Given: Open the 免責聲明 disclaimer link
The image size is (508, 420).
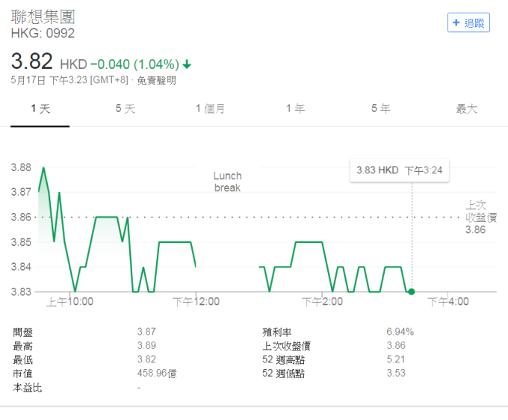Looking at the screenshot, I should (156, 81).
